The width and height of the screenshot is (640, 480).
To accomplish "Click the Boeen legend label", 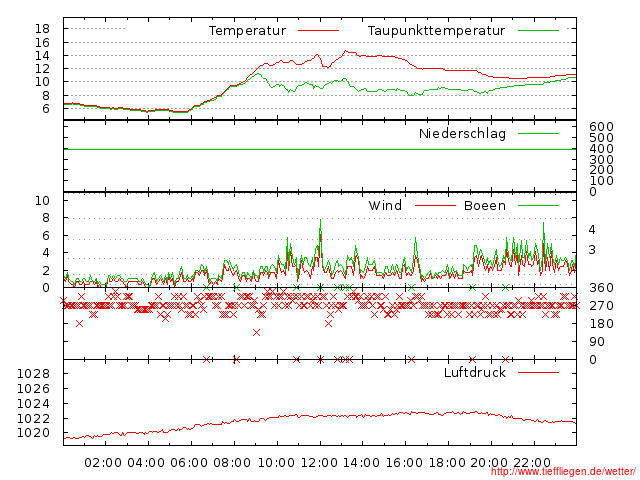I will click(485, 205).
